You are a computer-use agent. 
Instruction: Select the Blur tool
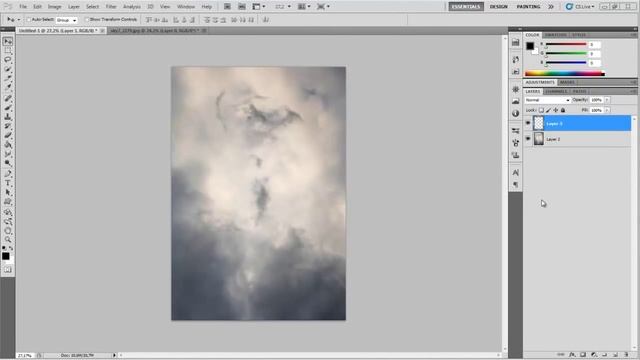click(x=8, y=154)
